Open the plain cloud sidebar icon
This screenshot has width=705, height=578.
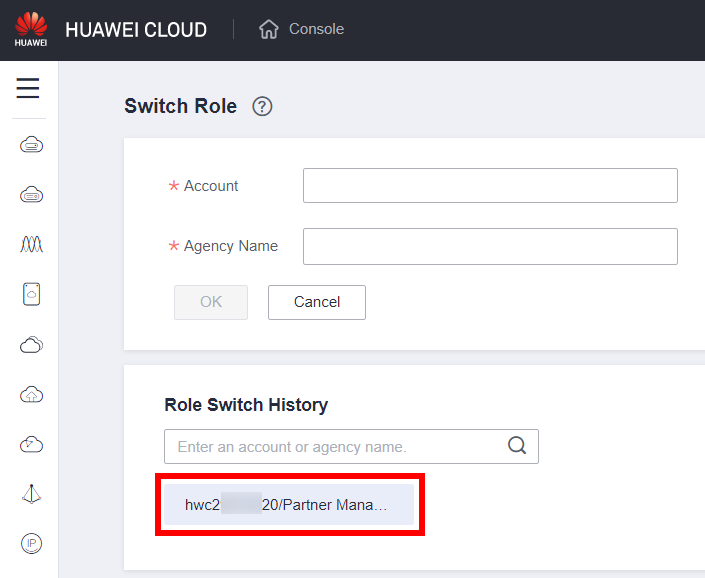31,345
